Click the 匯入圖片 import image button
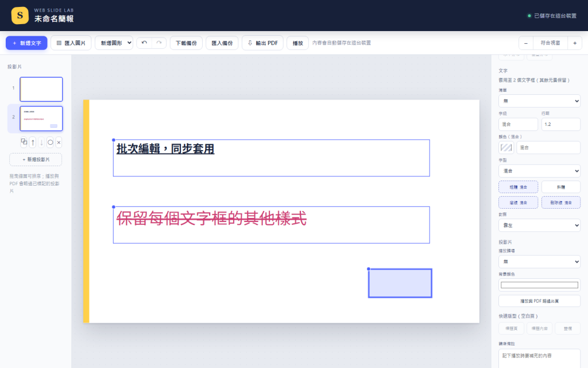The image size is (588, 368). pyautogui.click(x=71, y=43)
